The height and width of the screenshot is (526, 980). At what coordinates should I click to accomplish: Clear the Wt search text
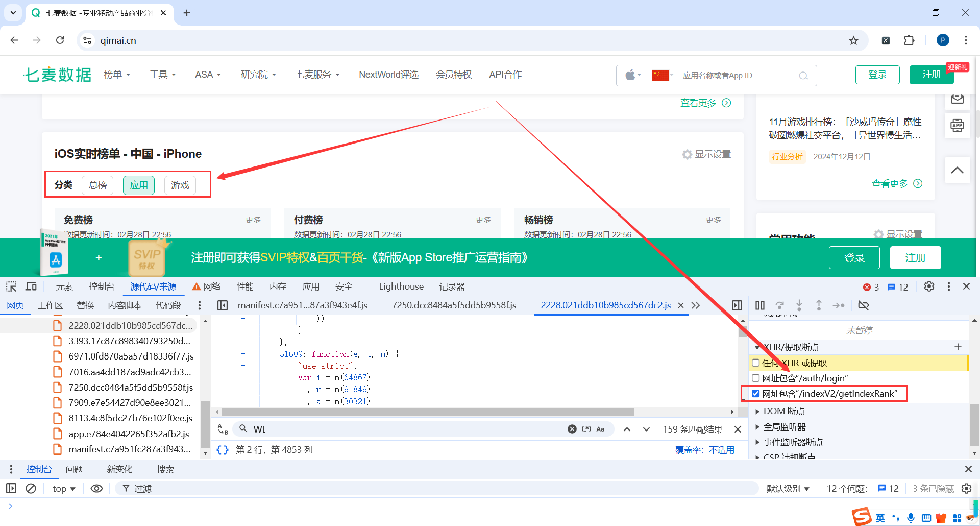point(572,429)
